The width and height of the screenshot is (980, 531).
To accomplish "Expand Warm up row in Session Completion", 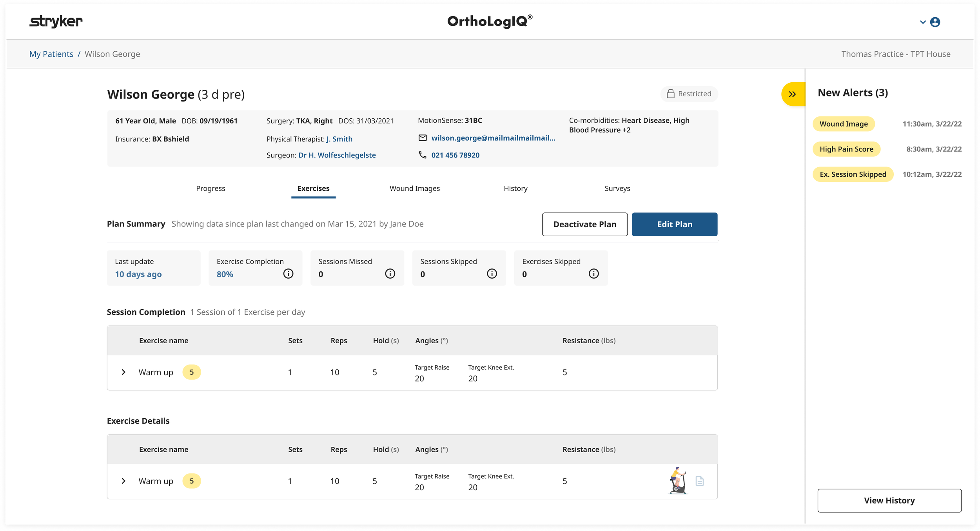I will [123, 372].
